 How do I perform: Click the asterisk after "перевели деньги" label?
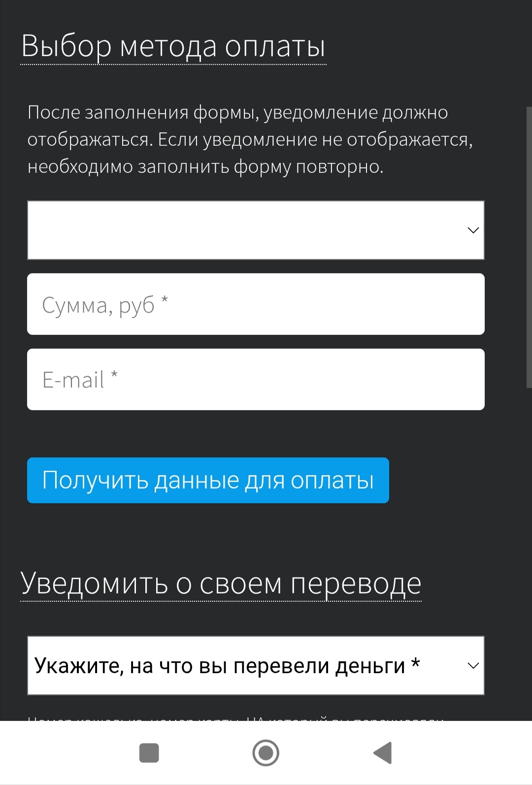[x=415, y=663]
